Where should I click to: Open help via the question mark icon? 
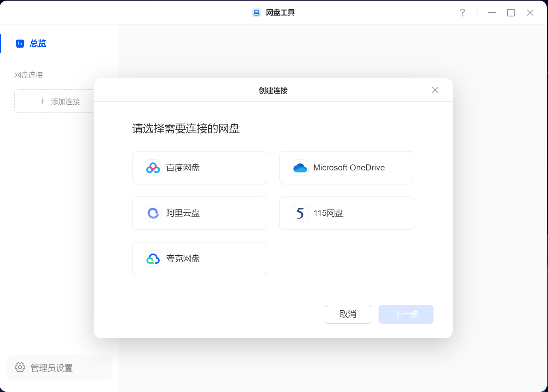click(x=462, y=13)
